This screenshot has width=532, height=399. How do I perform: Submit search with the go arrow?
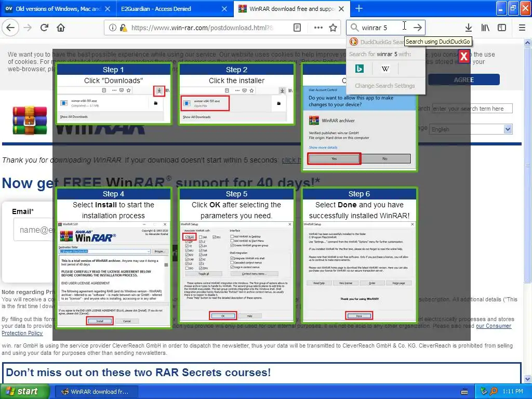coord(418,28)
